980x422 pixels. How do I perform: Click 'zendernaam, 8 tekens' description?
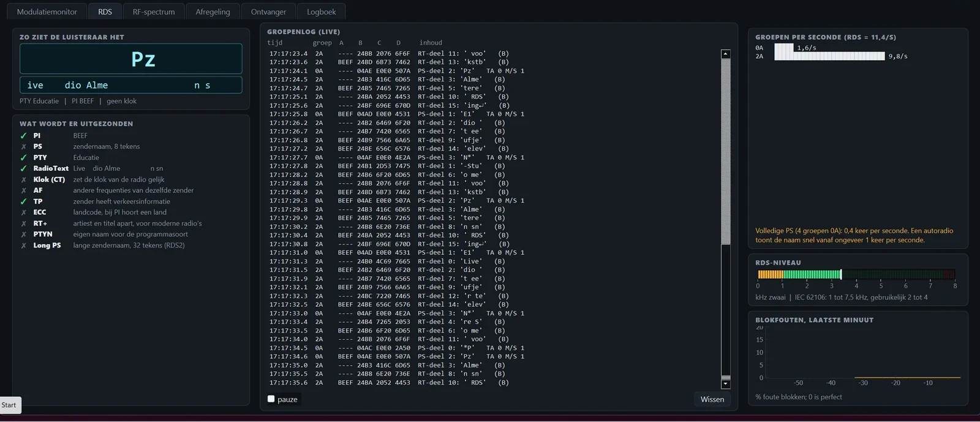(107, 147)
